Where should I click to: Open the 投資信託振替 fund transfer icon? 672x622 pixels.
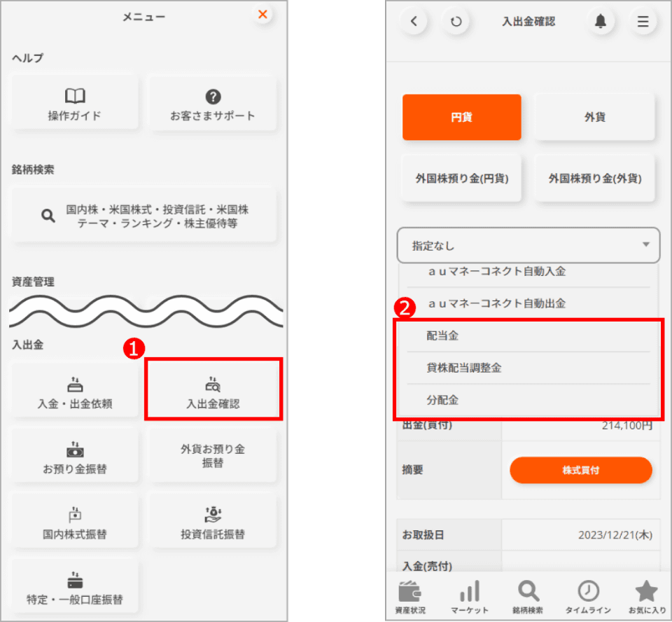click(x=213, y=520)
